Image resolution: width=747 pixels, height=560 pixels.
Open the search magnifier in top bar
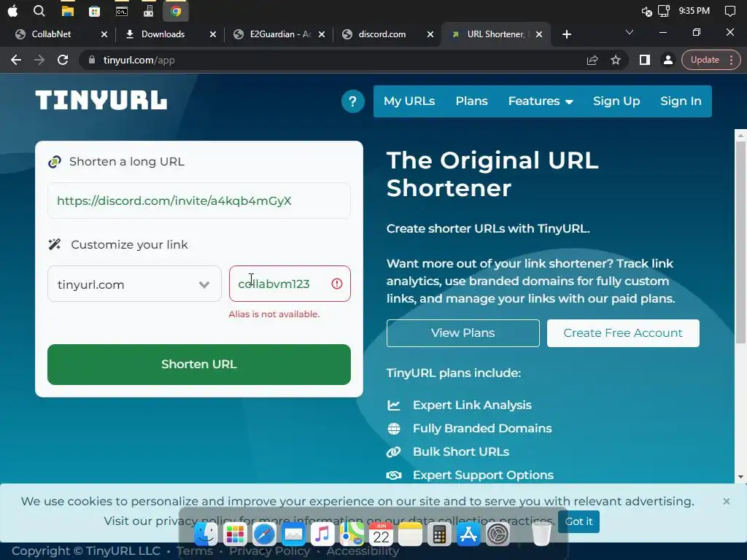39,10
